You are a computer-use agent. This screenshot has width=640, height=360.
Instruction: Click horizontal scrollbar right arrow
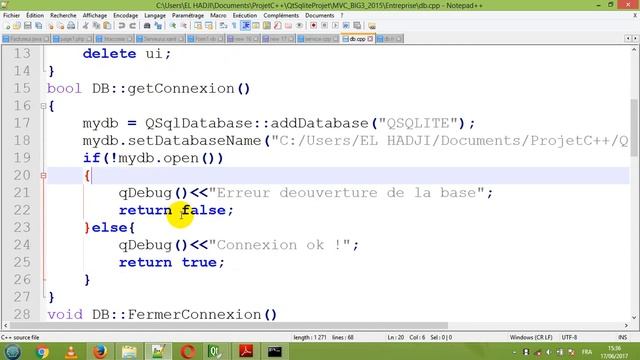click(x=626, y=325)
